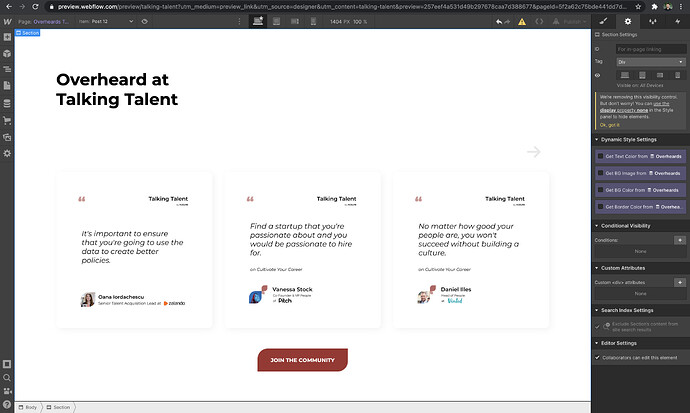
Task: Open the Add Elements panel
Action: pos(7,37)
